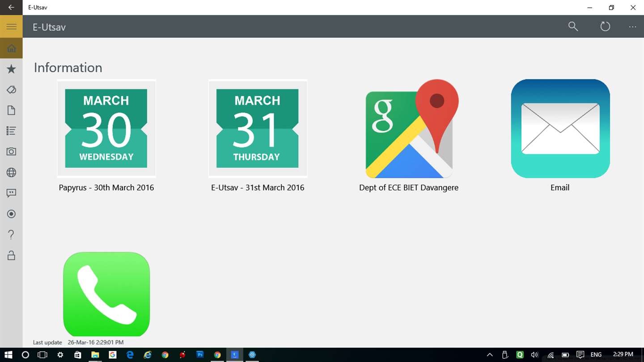Open the Email envelope tile
The image size is (644, 362).
(x=560, y=128)
